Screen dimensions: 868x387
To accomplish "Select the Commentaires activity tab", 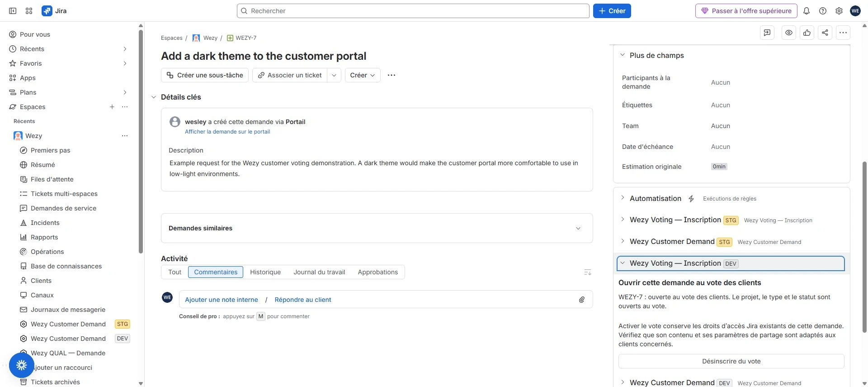I will pyautogui.click(x=216, y=272).
